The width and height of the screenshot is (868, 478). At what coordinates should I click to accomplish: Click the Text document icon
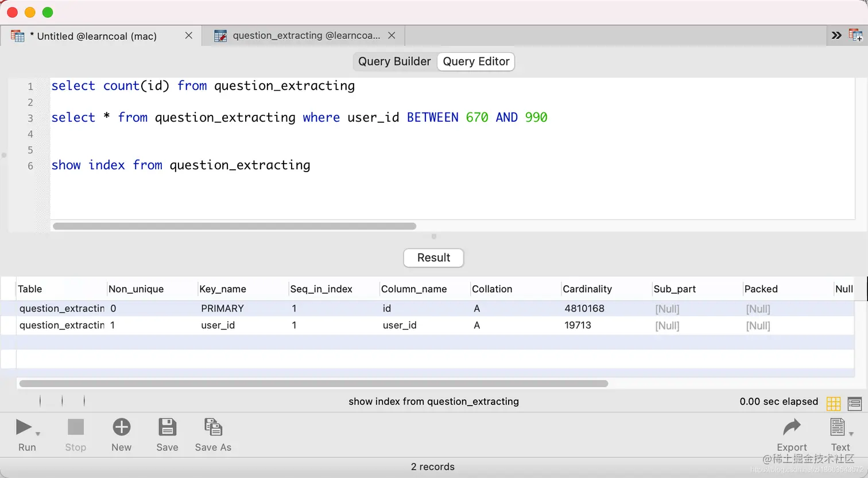(838, 427)
